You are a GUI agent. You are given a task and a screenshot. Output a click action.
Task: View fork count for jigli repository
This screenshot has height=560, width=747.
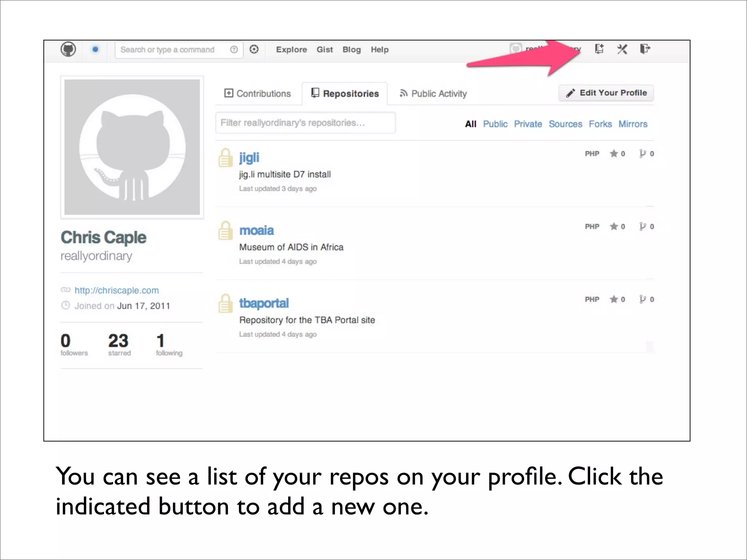point(647,153)
